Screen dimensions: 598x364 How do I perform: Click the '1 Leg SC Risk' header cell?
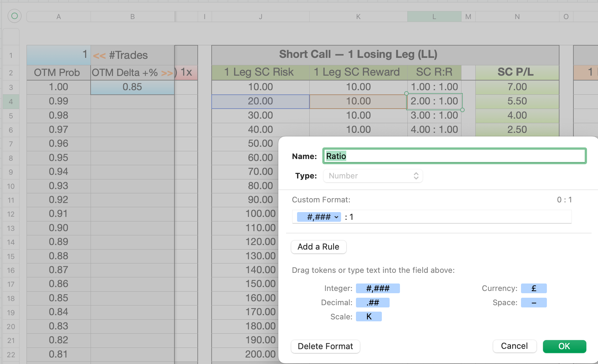point(260,72)
